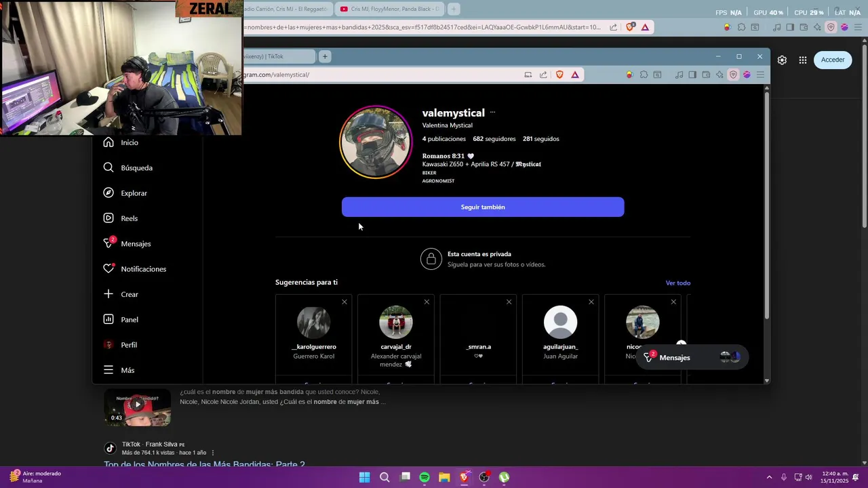868x488 pixels.
Task: Open Instagram Inicio home icon
Action: coord(108,142)
